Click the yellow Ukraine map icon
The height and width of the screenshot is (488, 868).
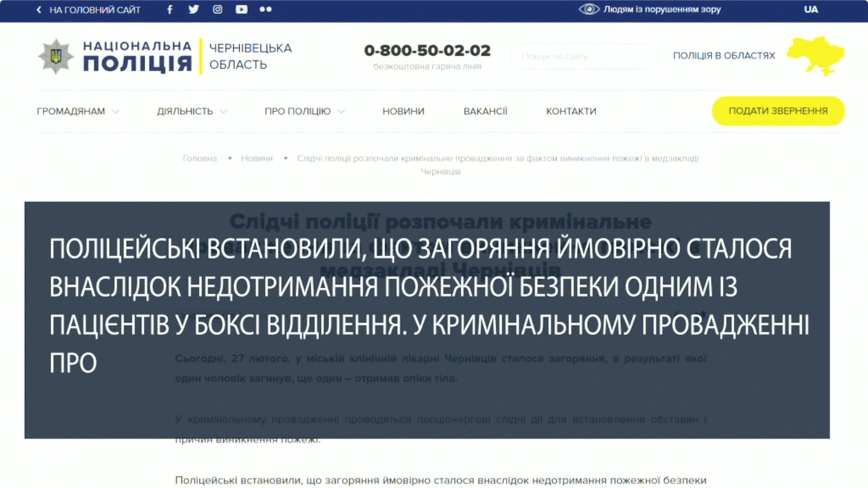(816, 56)
